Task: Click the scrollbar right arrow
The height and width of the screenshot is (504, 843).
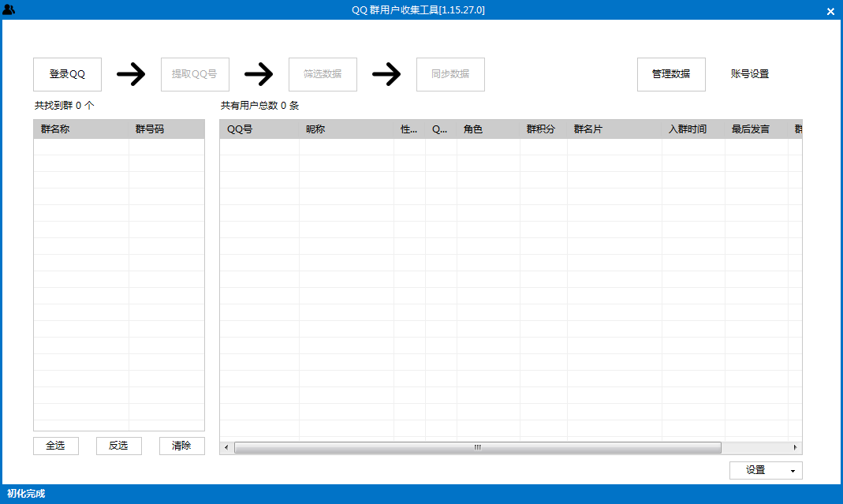Action: 795,447
